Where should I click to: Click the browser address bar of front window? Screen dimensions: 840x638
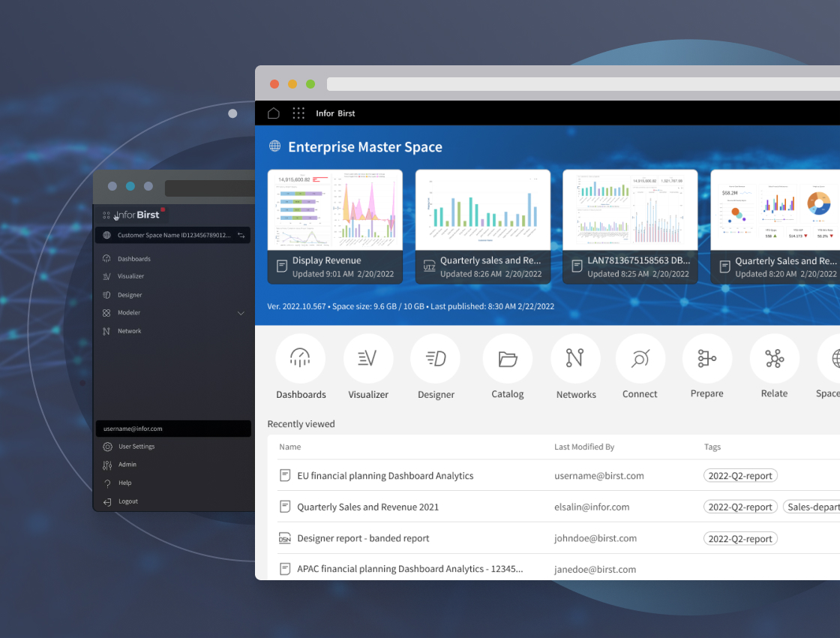583,84
